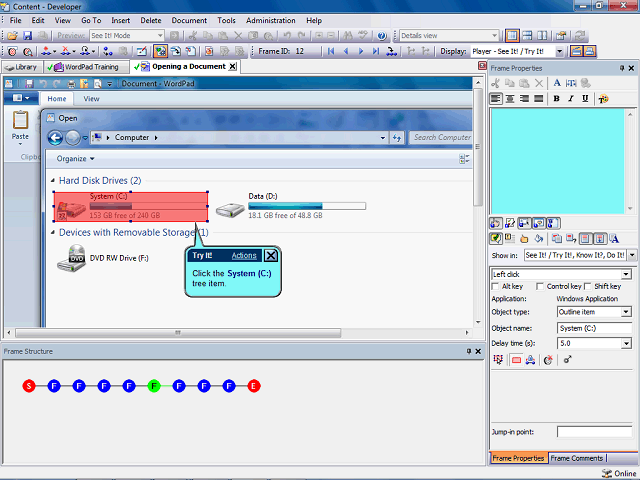Screen dimensions: 640x480
Task: Select the Data (D:) drive
Action: [291, 207]
